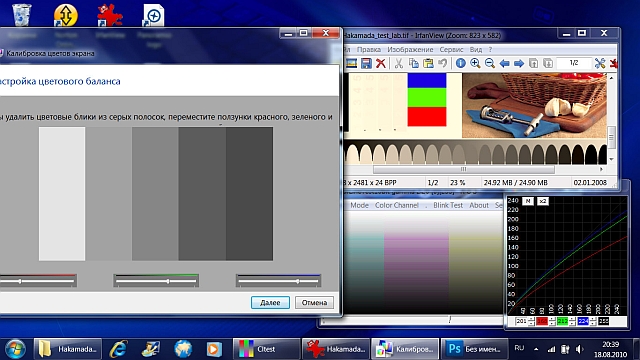Click IrfanView horizontal scrollbar thumb

click(464, 169)
